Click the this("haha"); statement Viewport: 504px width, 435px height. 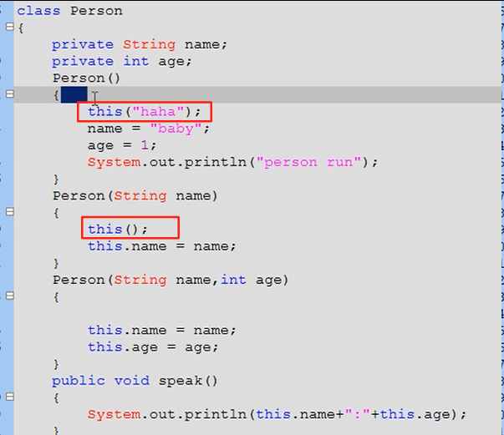click(x=145, y=112)
